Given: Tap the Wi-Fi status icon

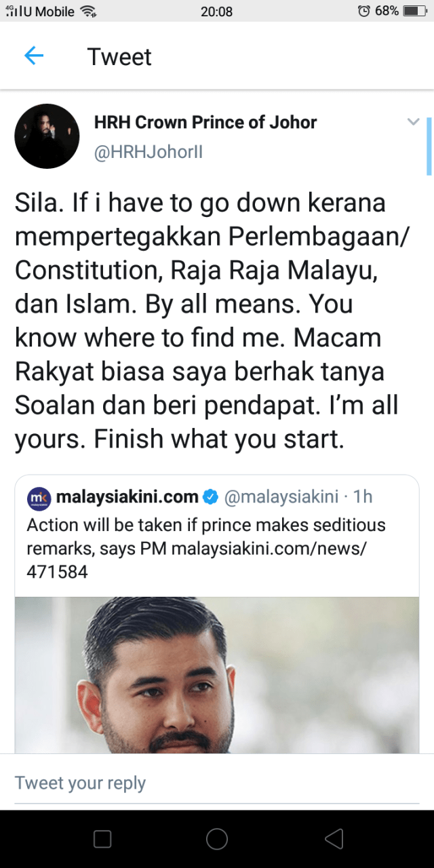Looking at the screenshot, I should 88,11.
